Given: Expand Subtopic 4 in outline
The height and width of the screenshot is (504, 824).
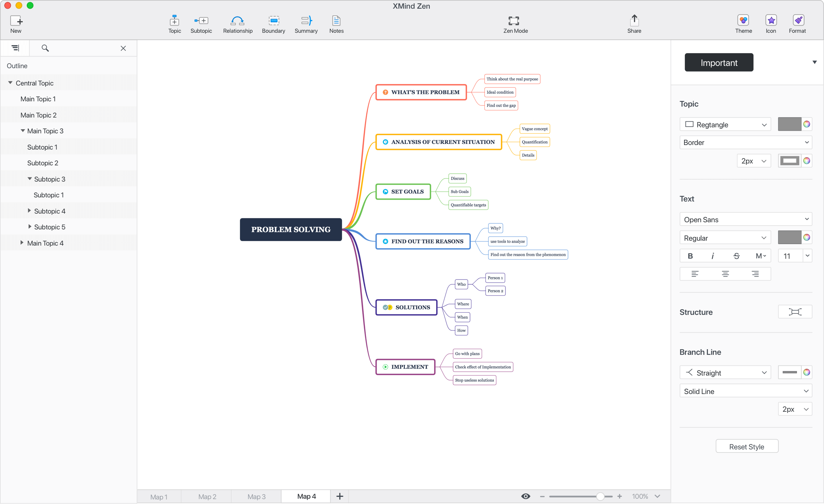Looking at the screenshot, I should tap(30, 211).
